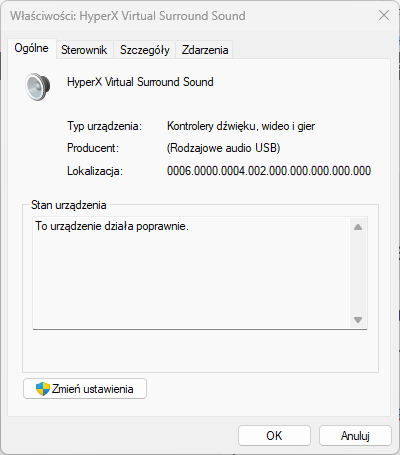Switch to the Szczegóły tab
This screenshot has width=400, height=455.
click(x=145, y=50)
